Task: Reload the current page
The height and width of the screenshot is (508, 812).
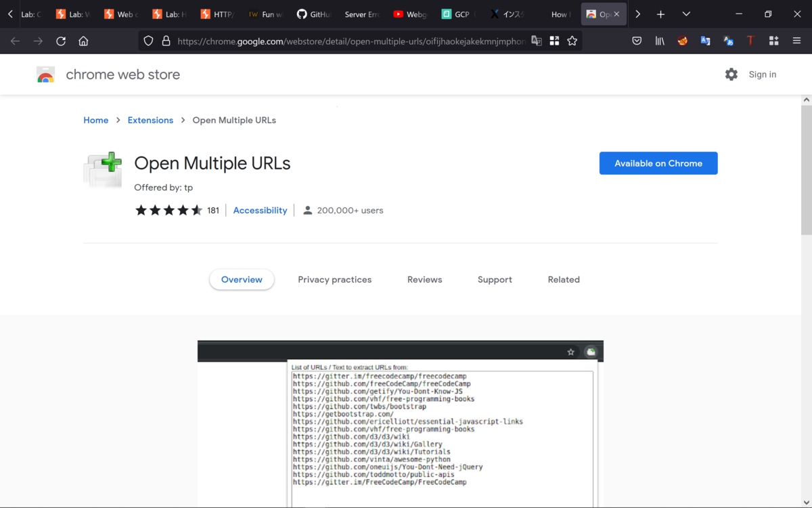Action: click(x=61, y=41)
